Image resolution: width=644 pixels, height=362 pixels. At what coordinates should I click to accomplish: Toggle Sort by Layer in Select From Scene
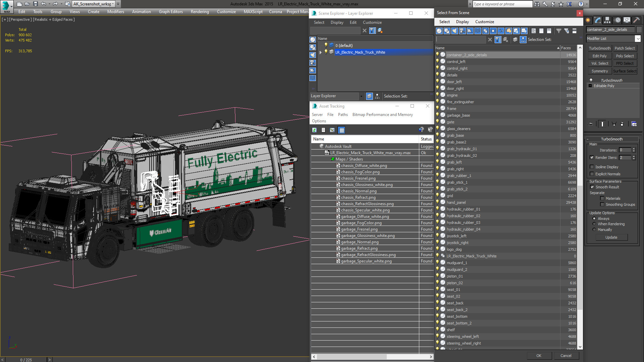click(x=515, y=40)
